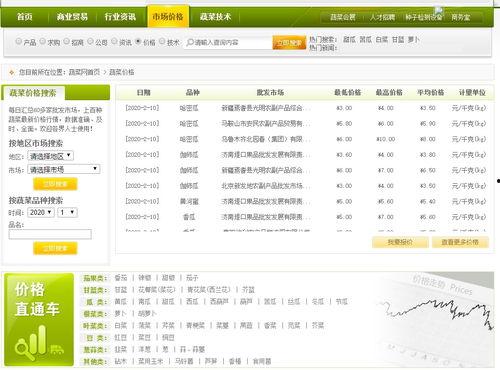Choose the 公司 radio option

coord(90,41)
